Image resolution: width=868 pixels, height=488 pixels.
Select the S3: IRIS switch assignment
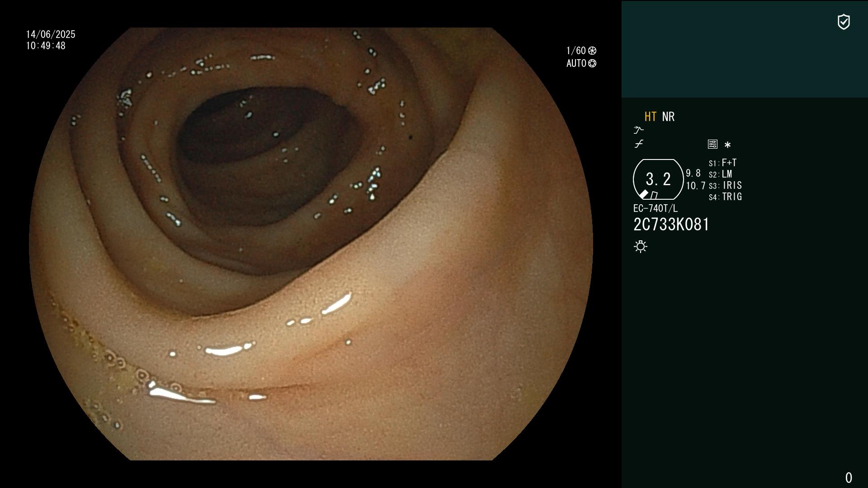point(726,185)
